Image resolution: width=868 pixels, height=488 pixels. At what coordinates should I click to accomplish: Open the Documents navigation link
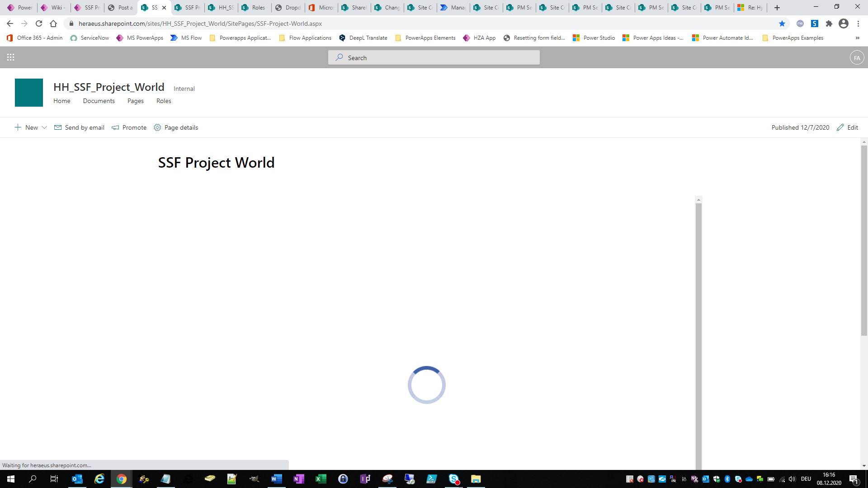[x=99, y=101]
